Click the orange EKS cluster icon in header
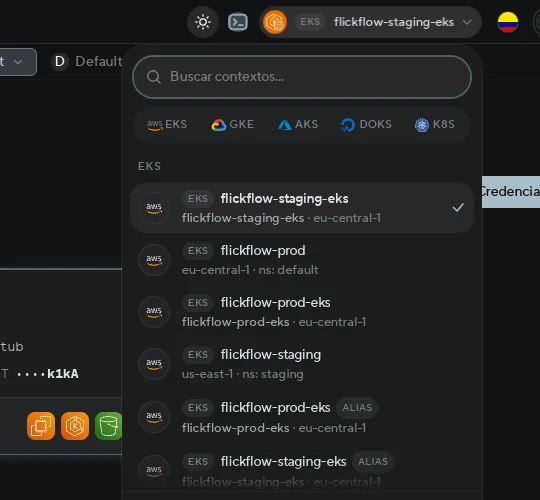Screen dimensions: 540x500 (x=275, y=22)
